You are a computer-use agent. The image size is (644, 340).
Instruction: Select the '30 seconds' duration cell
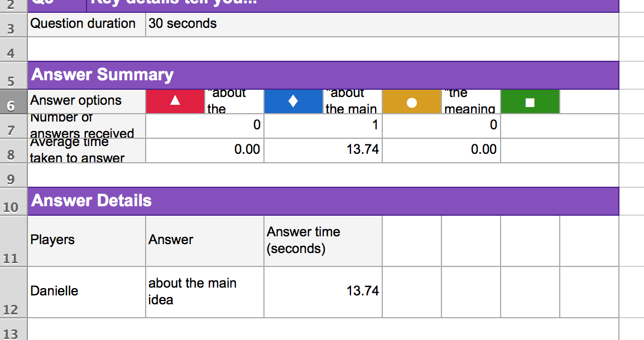(382, 24)
